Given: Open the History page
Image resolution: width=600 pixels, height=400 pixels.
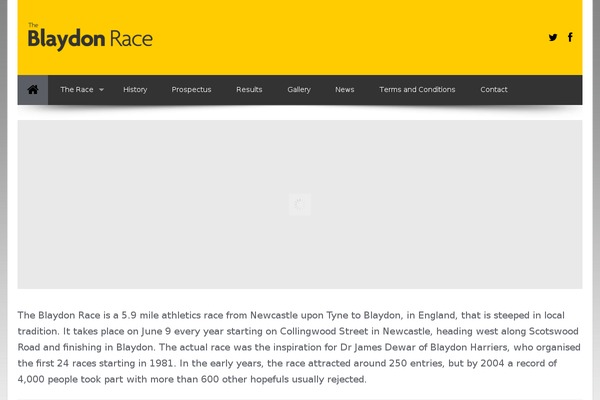Looking at the screenshot, I should pos(135,90).
